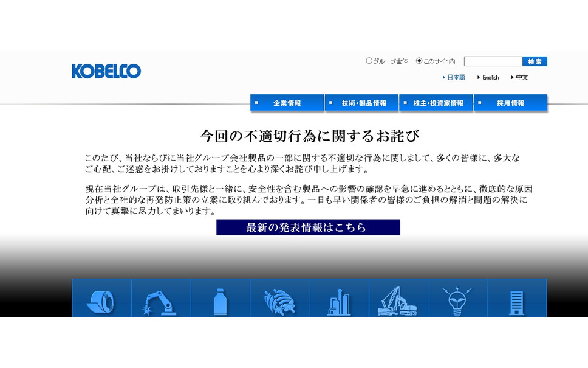588x368 pixels.
Task: Click the light bulb electricity icon
Action: [x=457, y=300]
